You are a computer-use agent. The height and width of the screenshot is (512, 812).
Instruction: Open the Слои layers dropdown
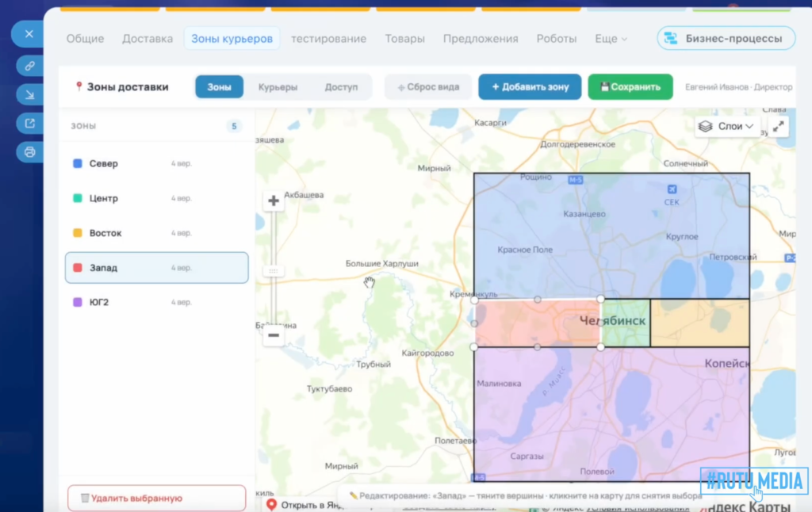tap(726, 126)
